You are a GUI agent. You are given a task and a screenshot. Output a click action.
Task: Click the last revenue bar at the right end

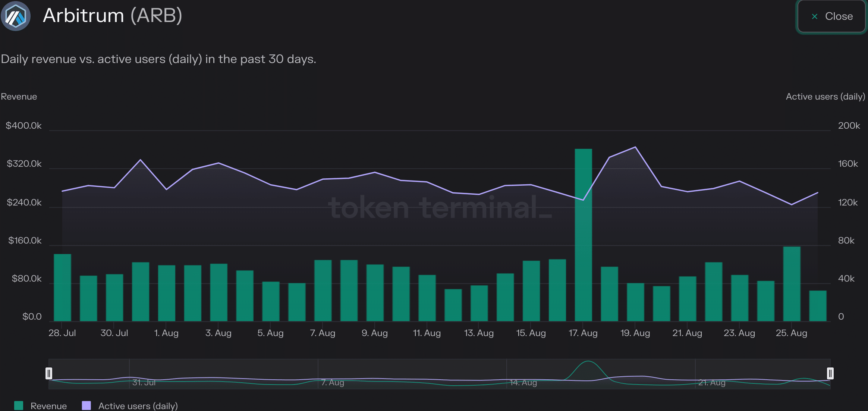[x=818, y=306]
